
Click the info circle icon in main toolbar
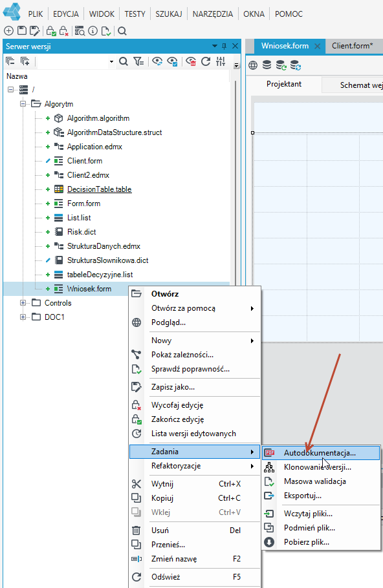click(93, 31)
